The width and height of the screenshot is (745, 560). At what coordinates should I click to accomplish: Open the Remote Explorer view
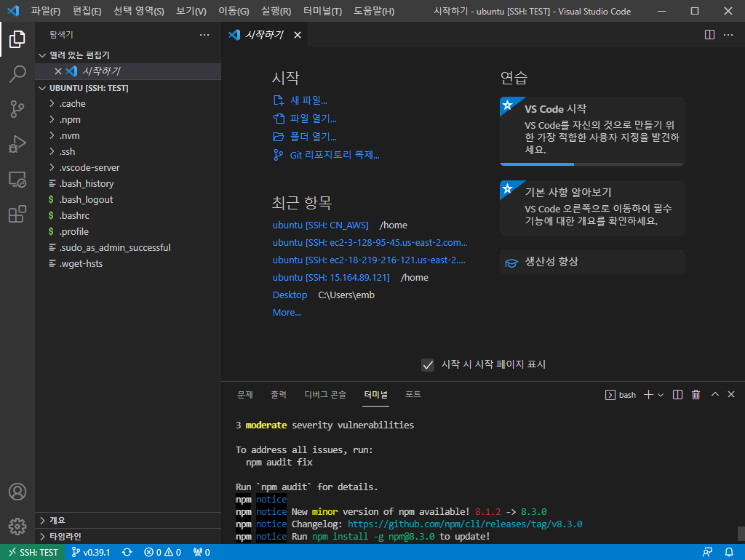(17, 179)
